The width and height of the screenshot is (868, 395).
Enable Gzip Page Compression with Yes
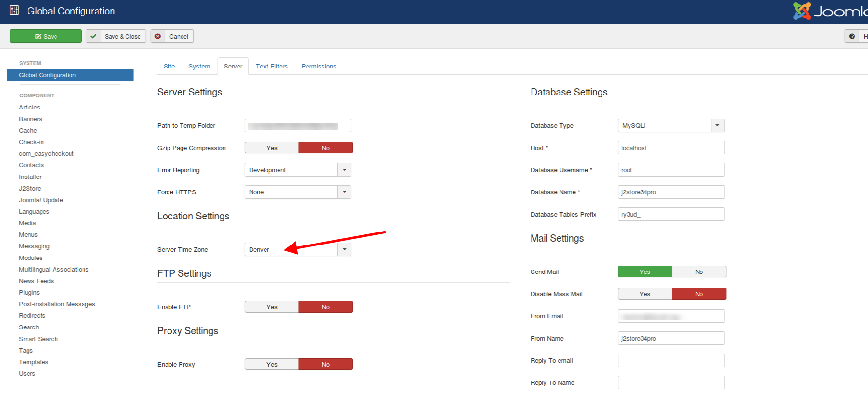(272, 148)
